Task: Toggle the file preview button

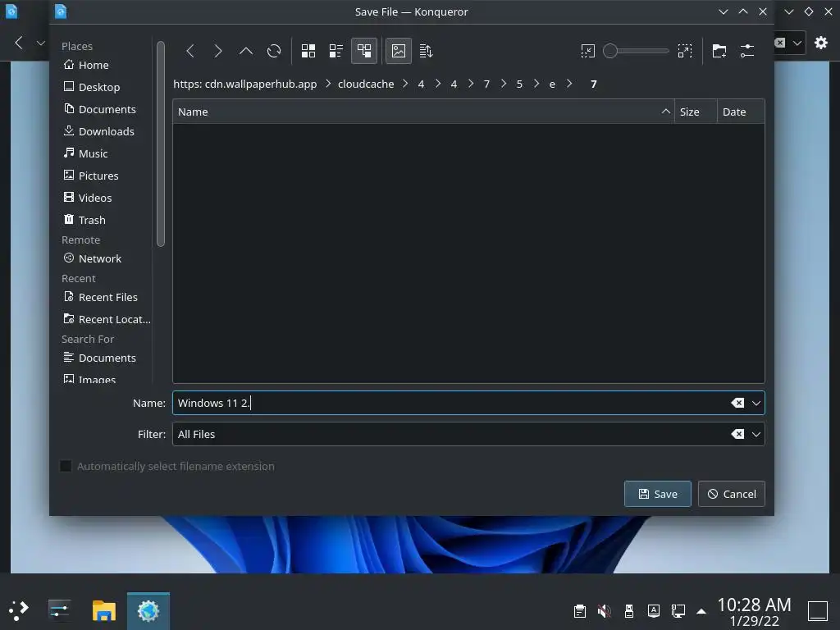Action: click(399, 51)
